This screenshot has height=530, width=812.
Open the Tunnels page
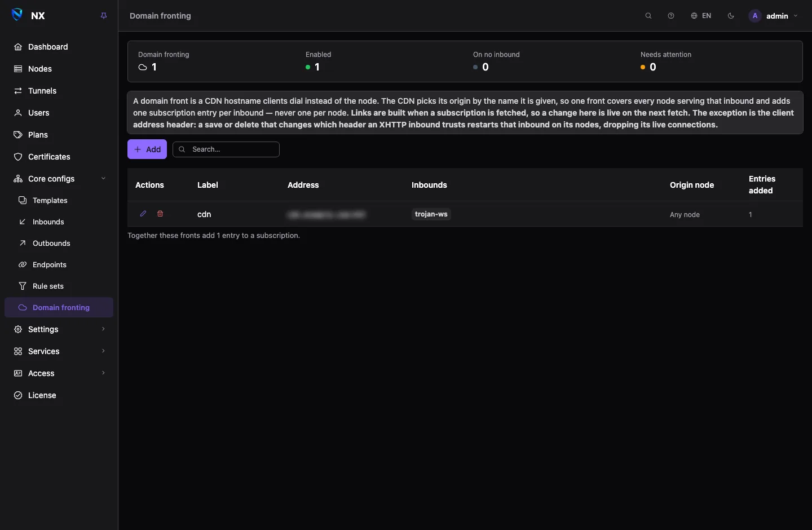tap(59, 91)
